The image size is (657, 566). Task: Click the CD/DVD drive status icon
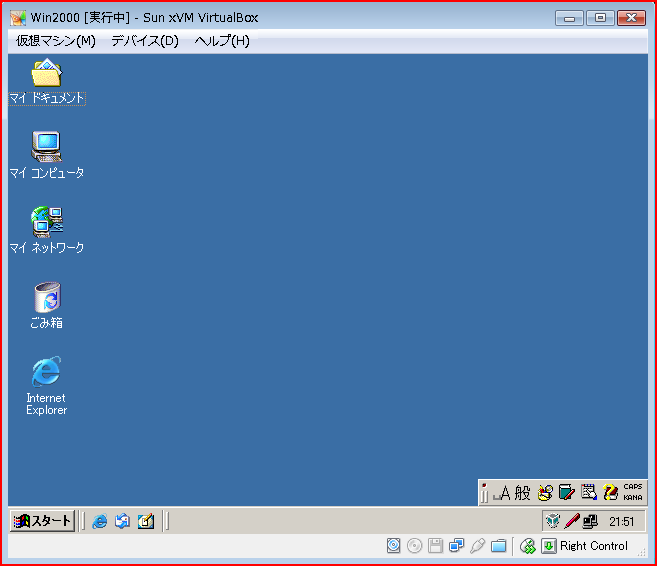coord(414,545)
